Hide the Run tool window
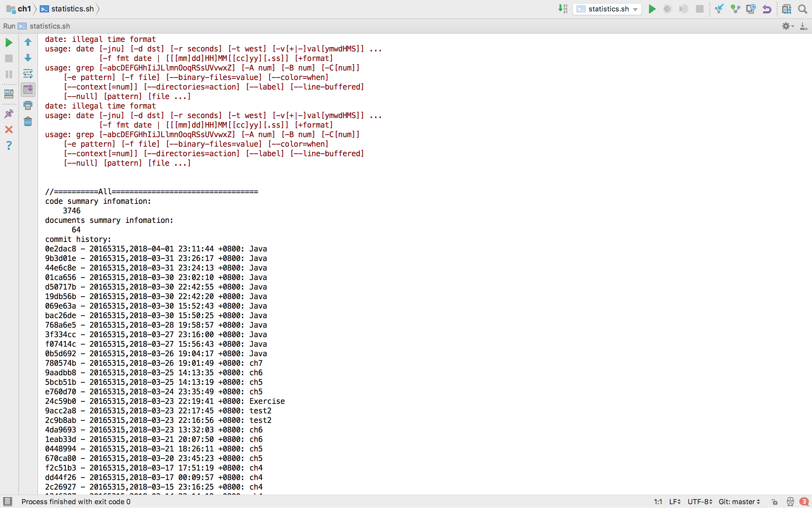 point(804,26)
